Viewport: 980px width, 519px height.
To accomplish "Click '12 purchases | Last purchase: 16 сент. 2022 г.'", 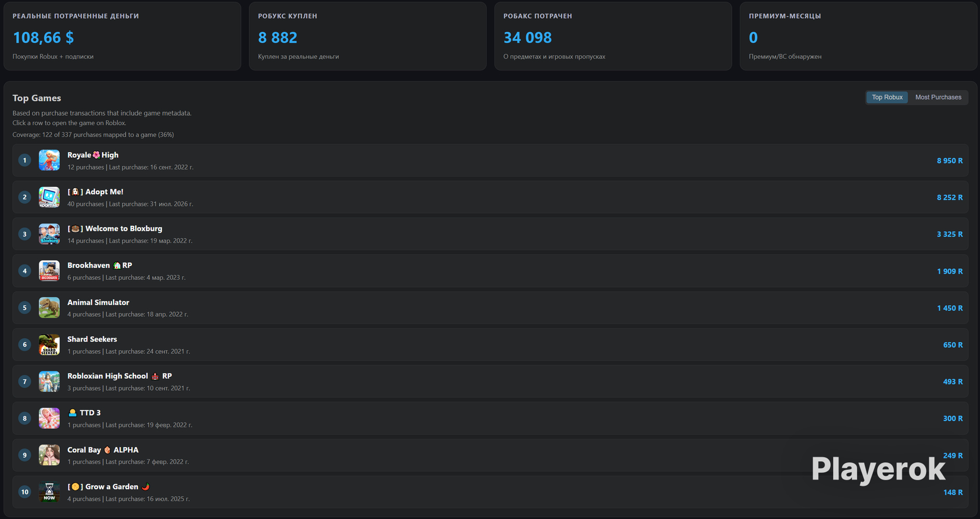I will 130,167.
